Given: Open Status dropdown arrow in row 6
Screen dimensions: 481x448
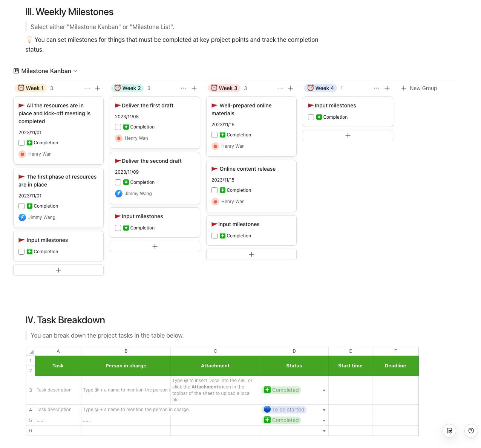Looking at the screenshot, I should pyautogui.click(x=324, y=431).
